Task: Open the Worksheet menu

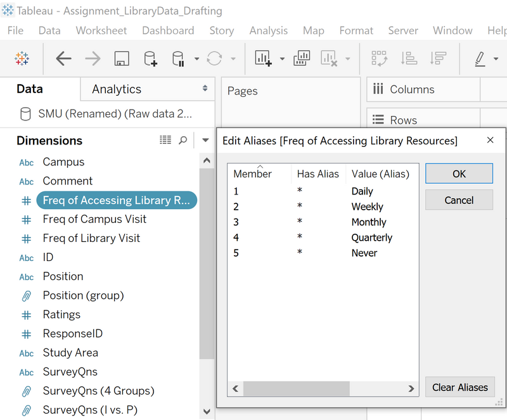Action: coord(101,30)
